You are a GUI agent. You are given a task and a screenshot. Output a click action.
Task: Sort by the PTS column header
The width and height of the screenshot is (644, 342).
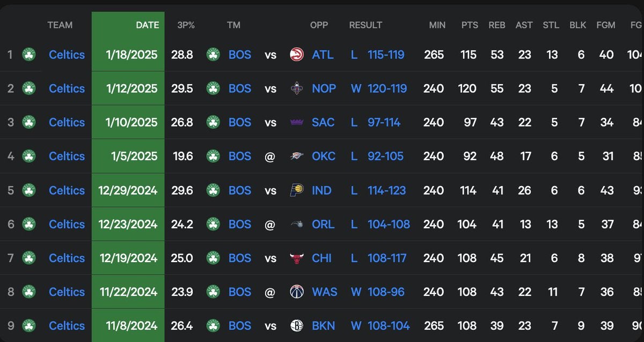click(x=470, y=25)
